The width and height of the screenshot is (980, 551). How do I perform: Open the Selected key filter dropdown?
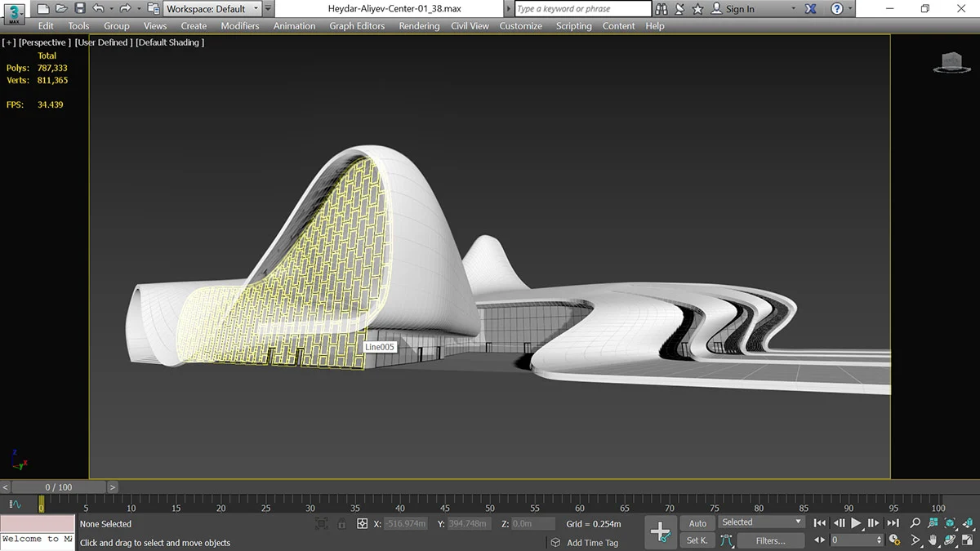coord(762,522)
